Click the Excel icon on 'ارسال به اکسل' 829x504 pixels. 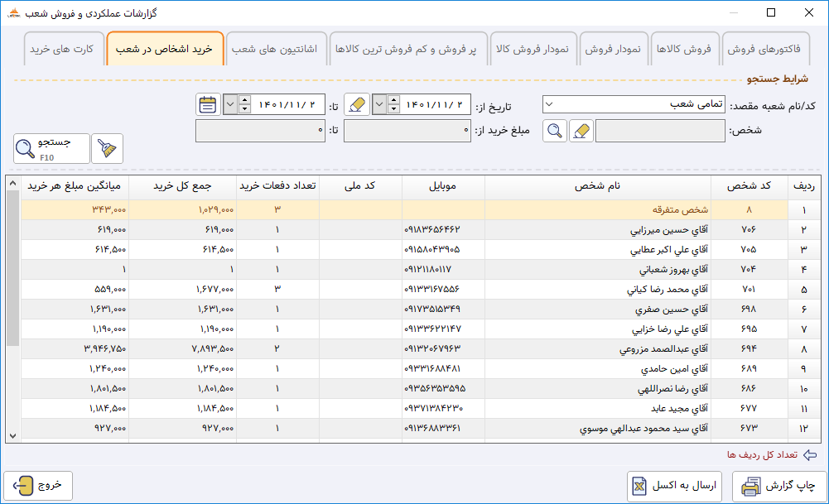click(x=639, y=486)
